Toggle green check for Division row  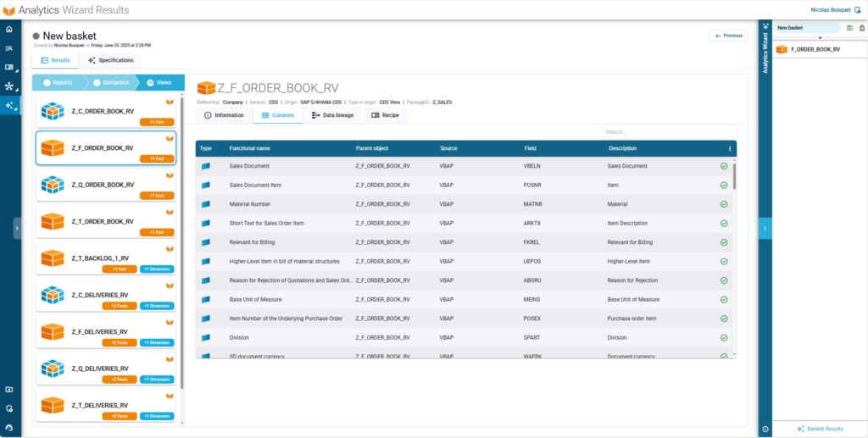click(x=724, y=337)
